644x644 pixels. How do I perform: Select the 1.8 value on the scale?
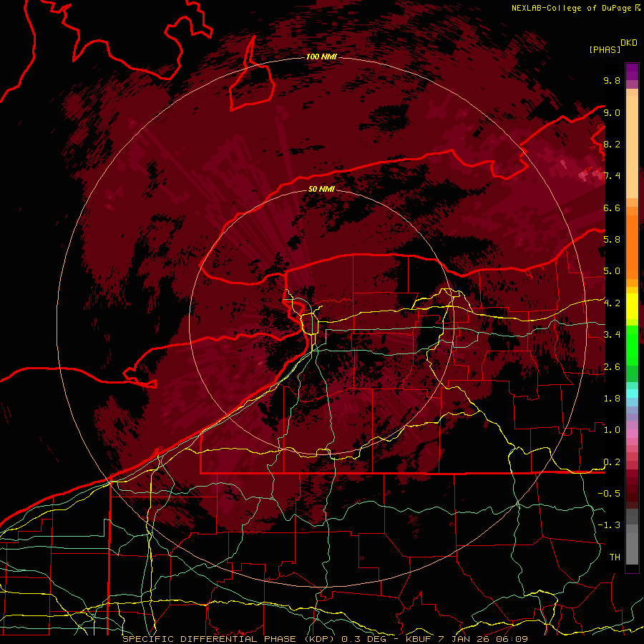click(612, 399)
